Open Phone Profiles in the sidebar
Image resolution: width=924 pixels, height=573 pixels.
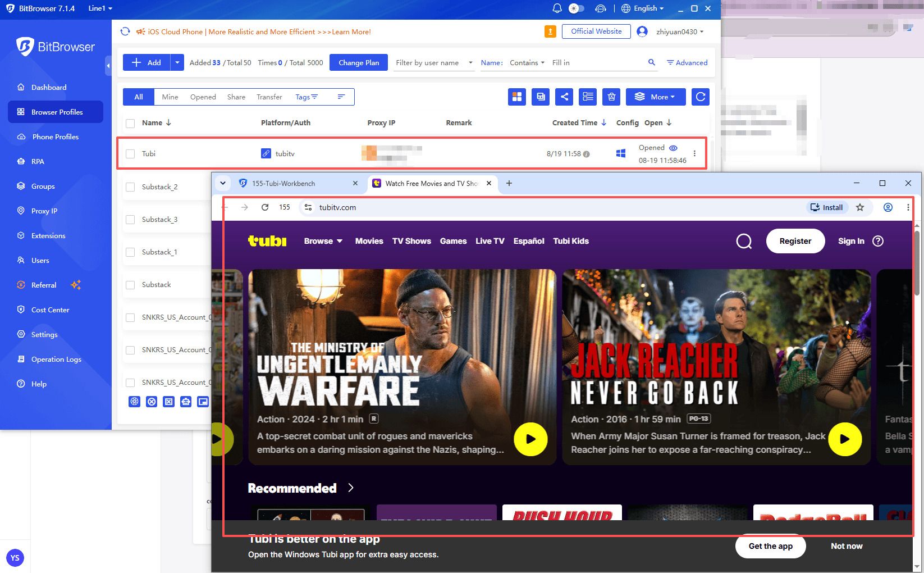56,137
